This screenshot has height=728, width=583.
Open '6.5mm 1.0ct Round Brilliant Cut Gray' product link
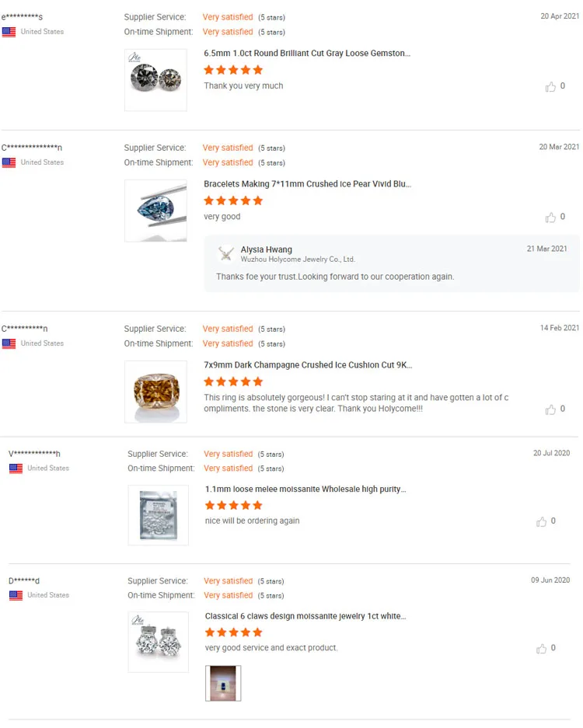tap(307, 54)
